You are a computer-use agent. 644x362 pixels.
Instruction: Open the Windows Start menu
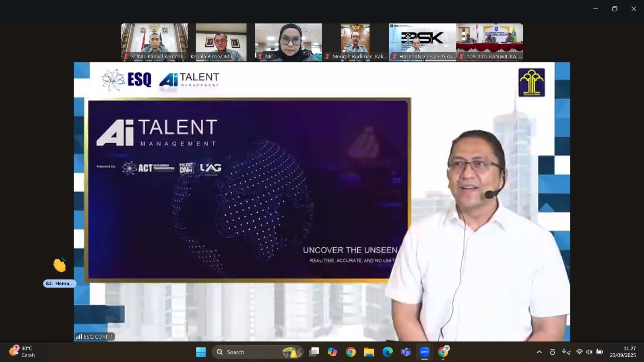point(201,352)
